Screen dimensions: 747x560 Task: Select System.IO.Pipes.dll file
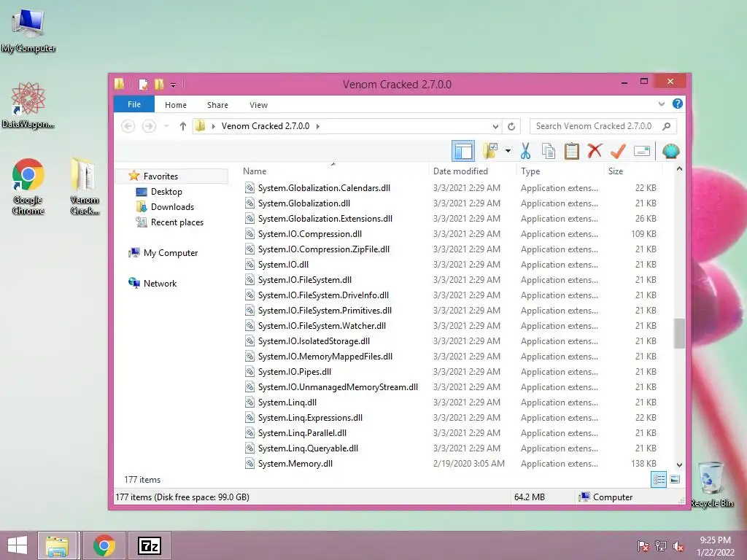tap(295, 371)
